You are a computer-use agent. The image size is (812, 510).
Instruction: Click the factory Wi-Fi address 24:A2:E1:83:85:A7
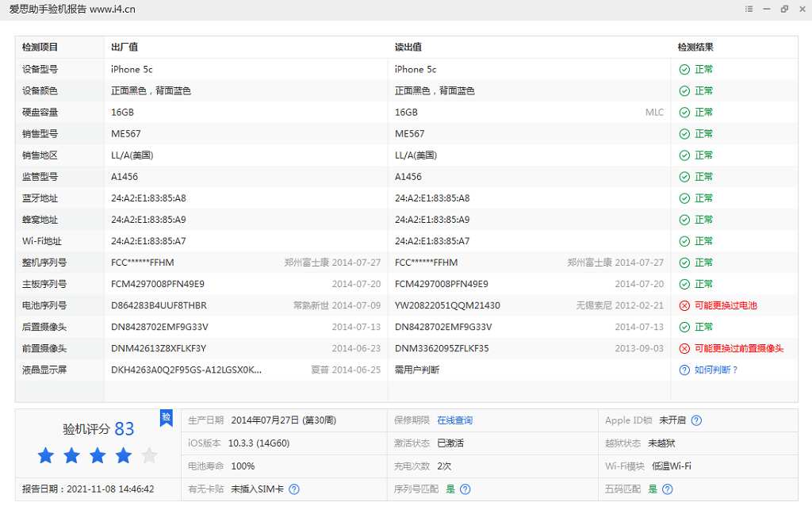[148, 241]
